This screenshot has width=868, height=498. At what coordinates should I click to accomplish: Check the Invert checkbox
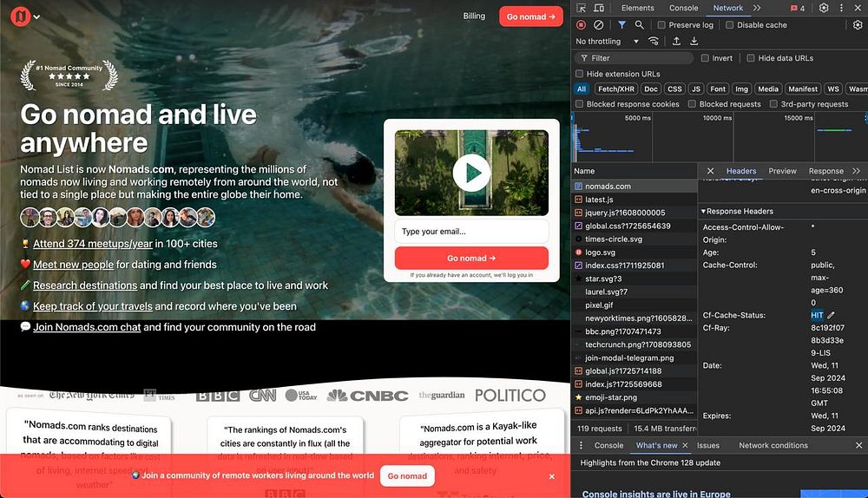point(705,58)
